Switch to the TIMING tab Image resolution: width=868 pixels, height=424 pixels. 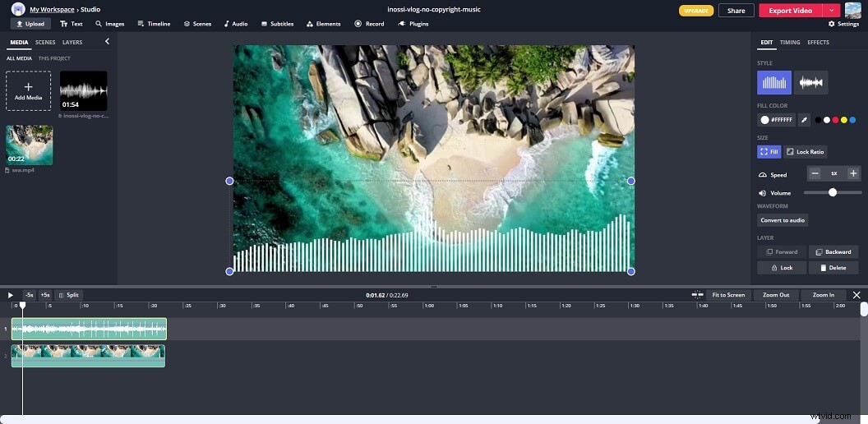pyautogui.click(x=790, y=42)
